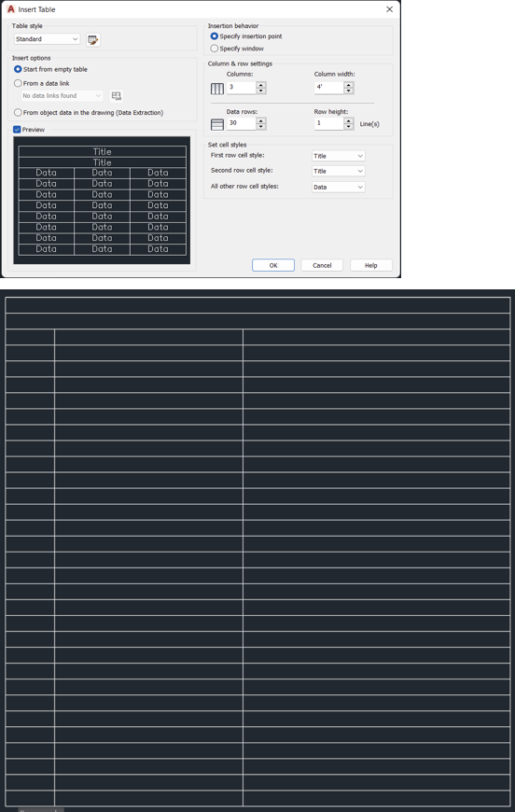
Task: Open Second row cell style dropdown
Action: [339, 171]
